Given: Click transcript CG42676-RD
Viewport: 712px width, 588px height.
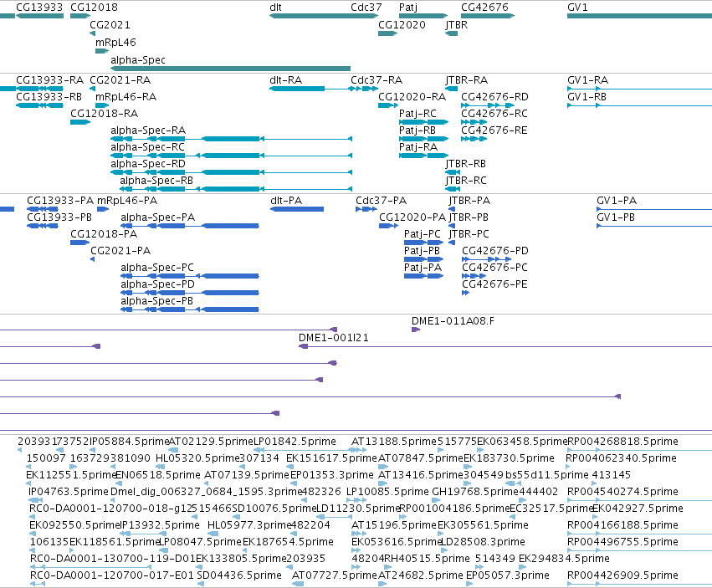Looking at the screenshot, I should [x=488, y=105].
